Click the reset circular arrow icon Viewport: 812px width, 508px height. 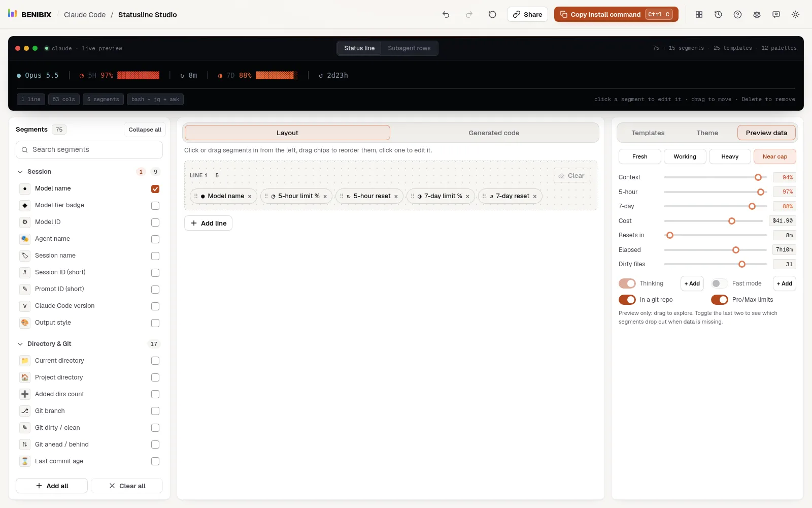click(x=492, y=15)
